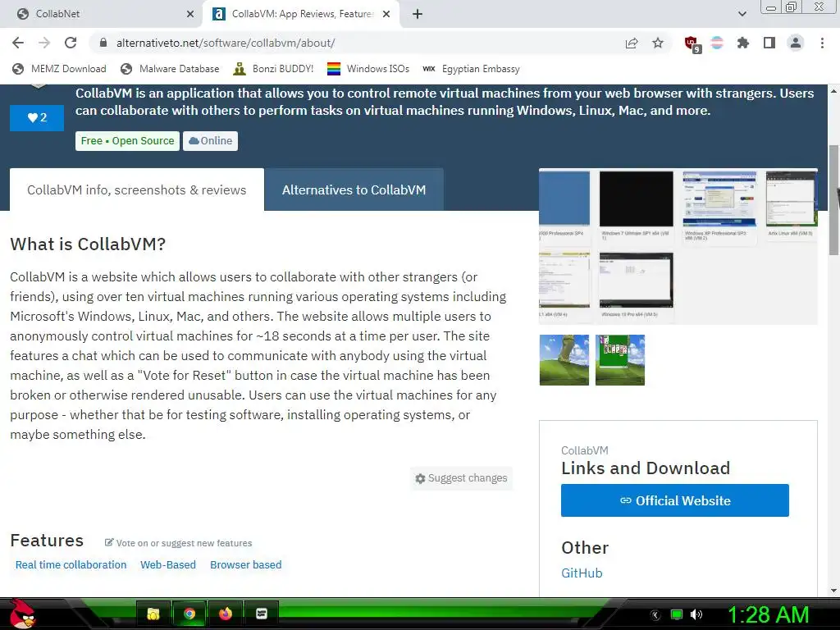Open the Angry Birds start button

point(22,614)
